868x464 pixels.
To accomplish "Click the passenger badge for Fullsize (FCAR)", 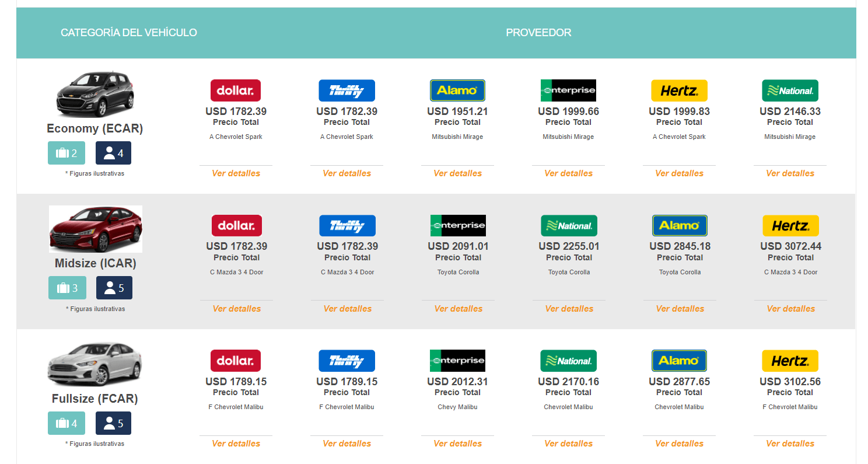I will (x=113, y=423).
